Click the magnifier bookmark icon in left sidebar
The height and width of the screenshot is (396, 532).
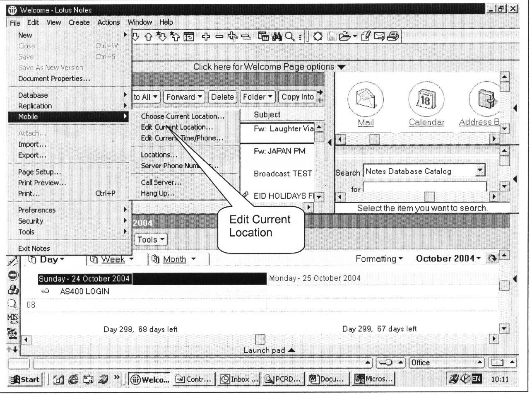coord(13,302)
